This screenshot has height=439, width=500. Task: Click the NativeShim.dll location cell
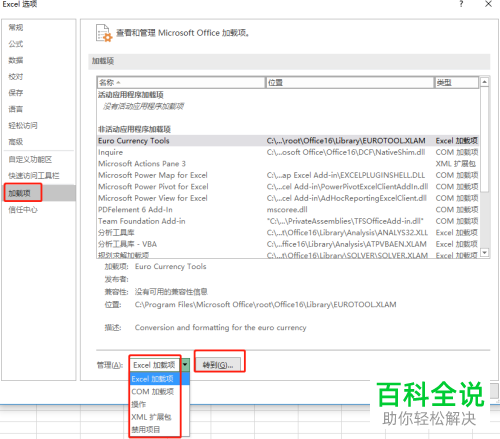click(346, 152)
